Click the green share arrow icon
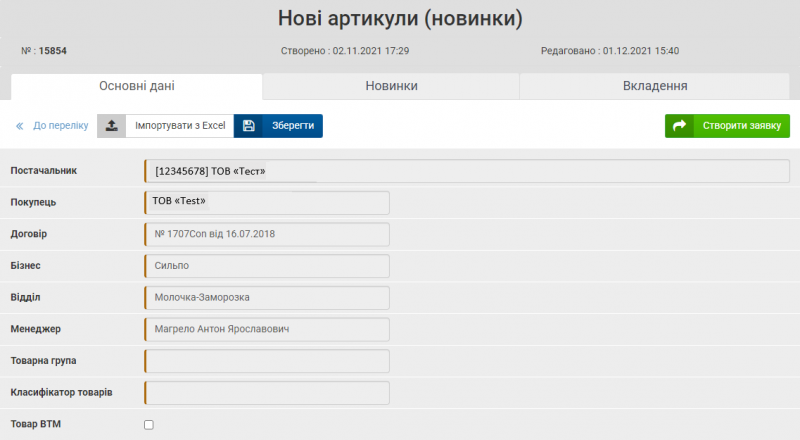Viewport: 800px width, 440px height. pyautogui.click(x=680, y=126)
